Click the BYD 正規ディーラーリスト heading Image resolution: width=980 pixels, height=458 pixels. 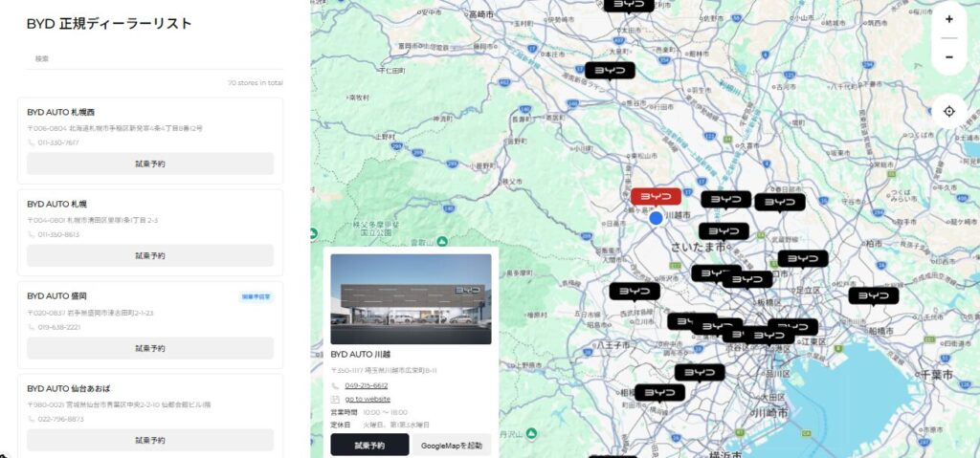pyautogui.click(x=109, y=24)
